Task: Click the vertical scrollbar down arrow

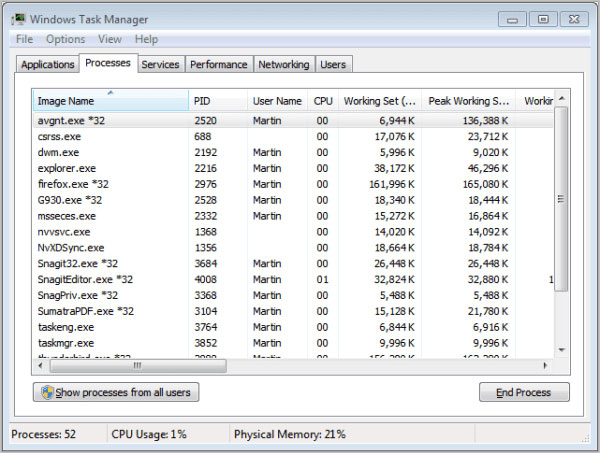Action: click(x=561, y=350)
